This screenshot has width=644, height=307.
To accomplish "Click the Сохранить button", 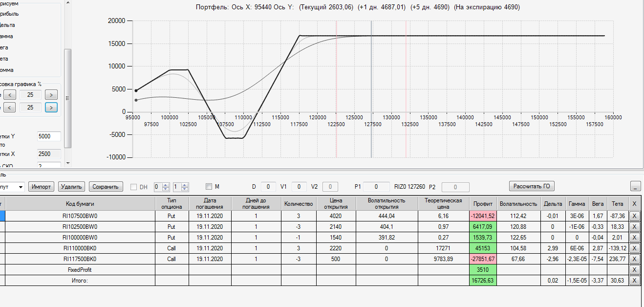I will tap(106, 186).
